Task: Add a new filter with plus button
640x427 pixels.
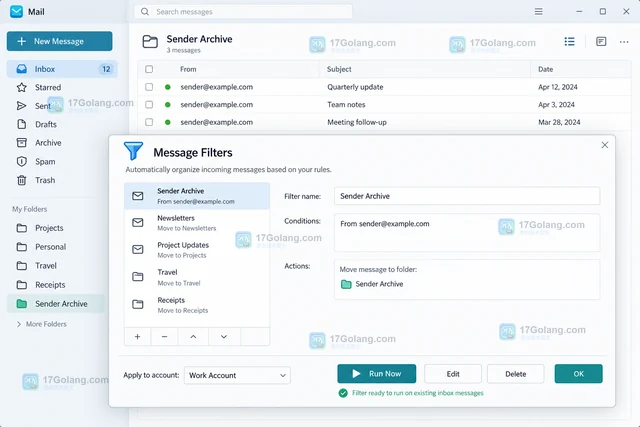Action: [138, 336]
